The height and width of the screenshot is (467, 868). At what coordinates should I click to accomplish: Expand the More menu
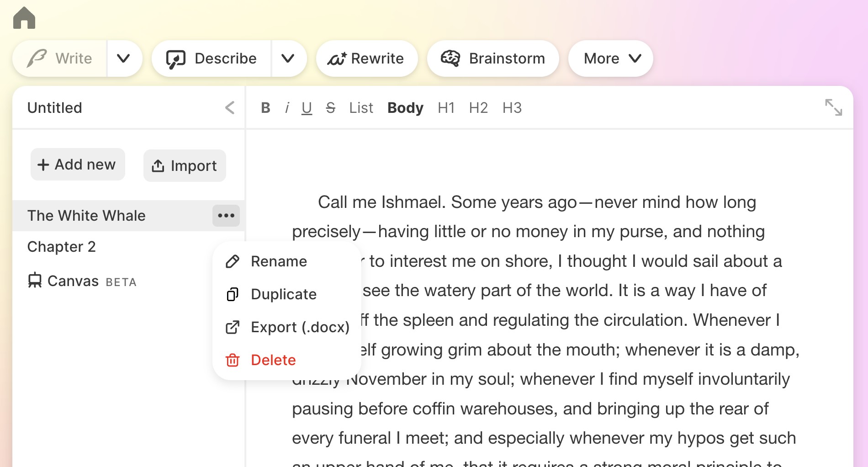pos(611,58)
